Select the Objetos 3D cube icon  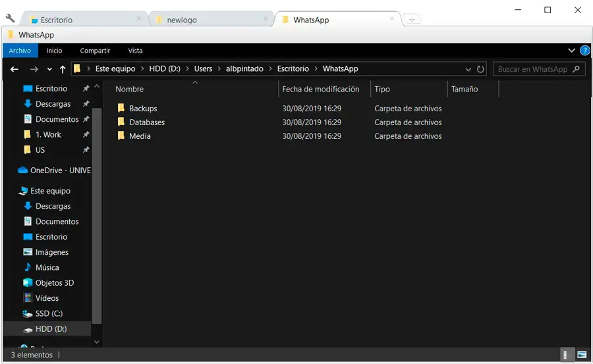click(28, 282)
